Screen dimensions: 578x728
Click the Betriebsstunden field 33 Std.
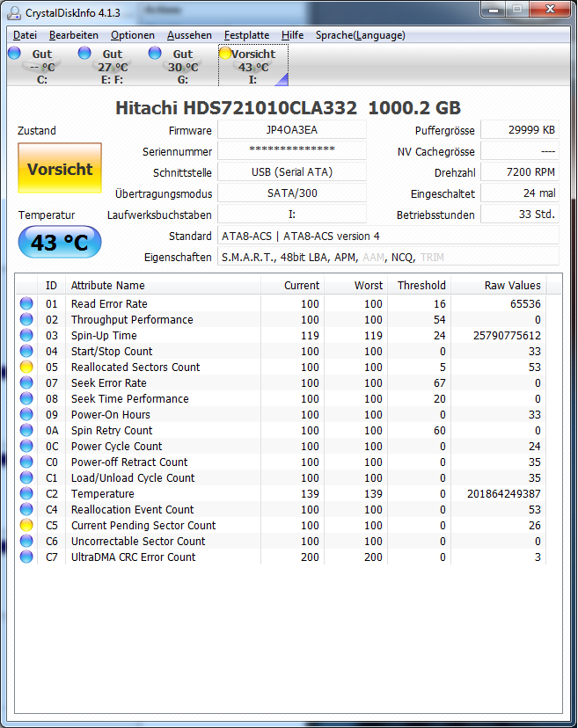click(519, 214)
